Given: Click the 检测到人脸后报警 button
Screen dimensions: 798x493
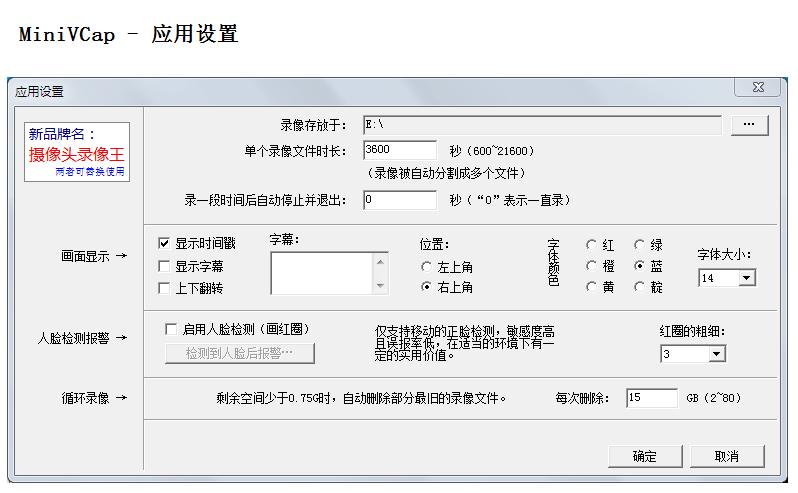Looking at the screenshot, I should tap(240, 353).
